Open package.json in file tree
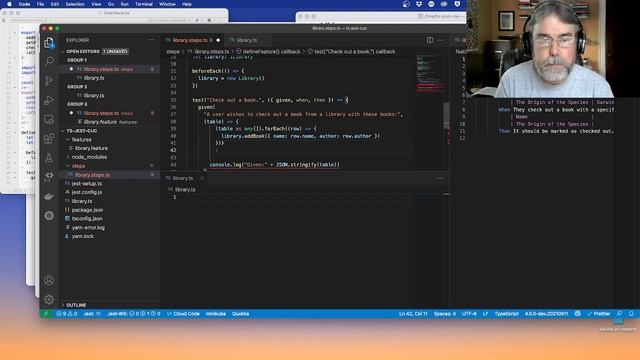 tap(87, 210)
